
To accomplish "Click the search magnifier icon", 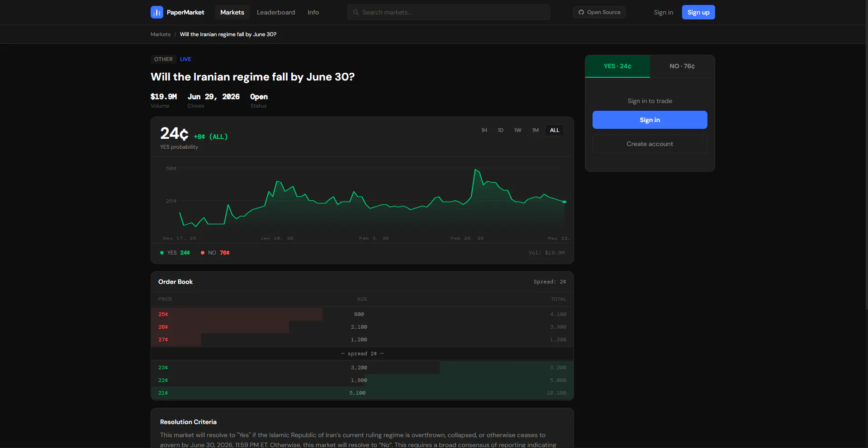I will (356, 12).
